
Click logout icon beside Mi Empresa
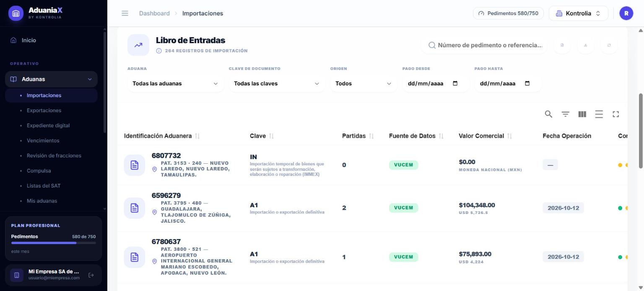[x=91, y=275]
